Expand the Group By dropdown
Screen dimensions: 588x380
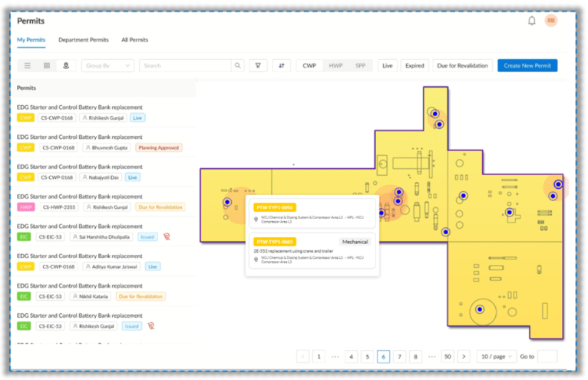click(x=107, y=66)
